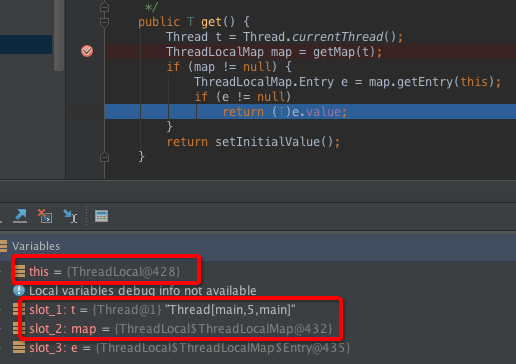Click the variable icon beside slot_1

pyautogui.click(x=19, y=309)
